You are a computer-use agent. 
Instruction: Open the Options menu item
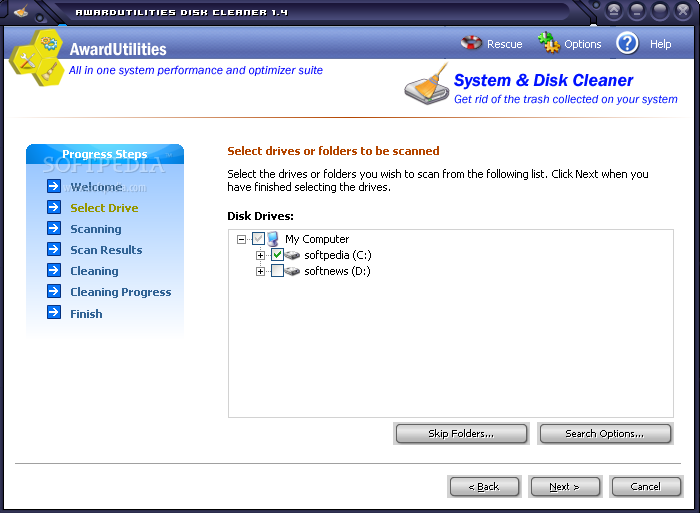point(583,44)
